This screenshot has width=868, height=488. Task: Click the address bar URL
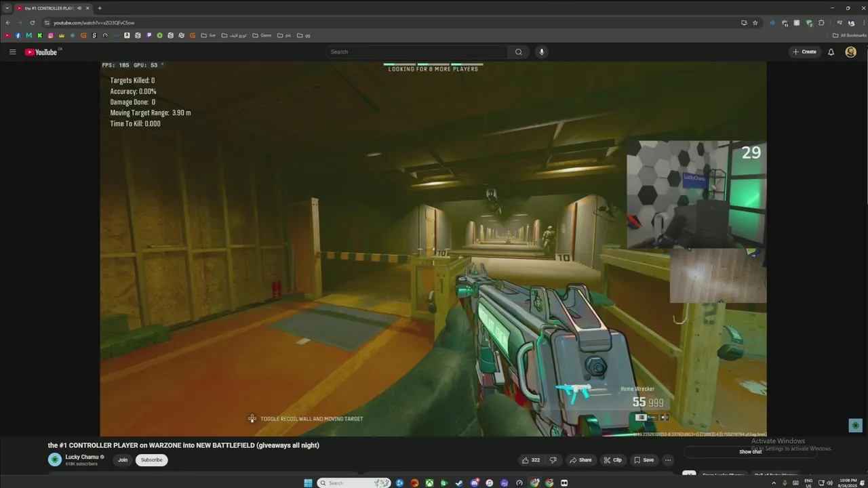coord(94,22)
